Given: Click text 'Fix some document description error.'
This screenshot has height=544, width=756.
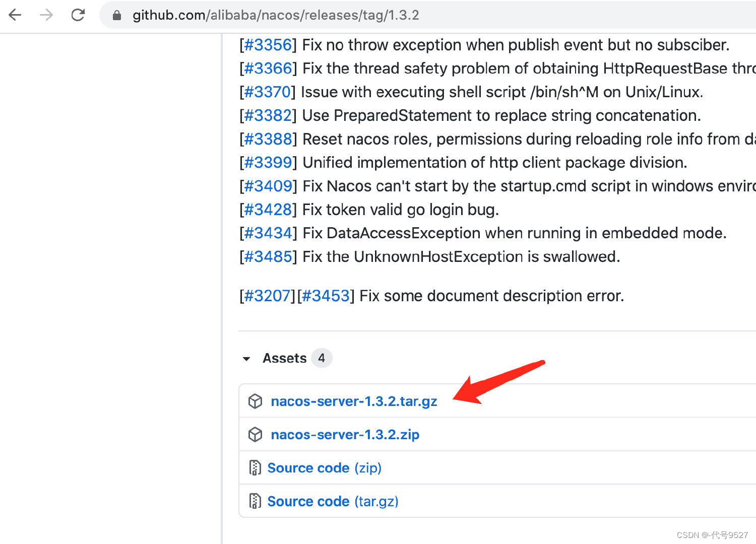Looking at the screenshot, I should tap(491, 296).
